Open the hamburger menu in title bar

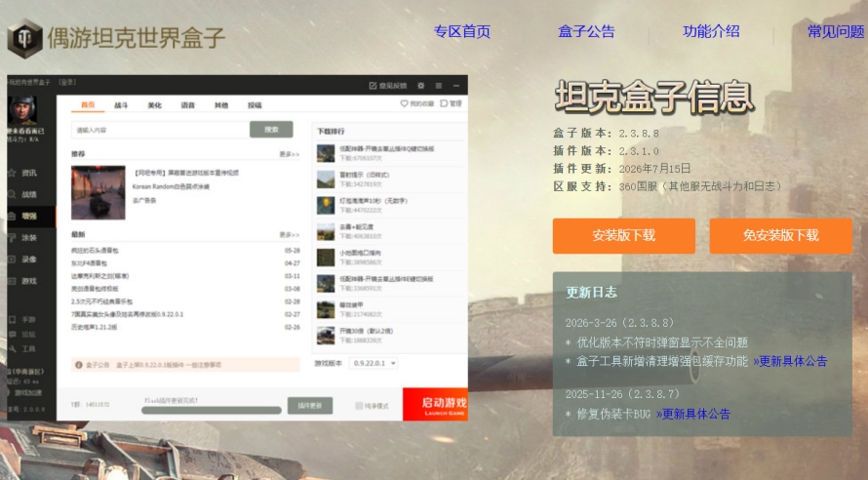pos(439,86)
